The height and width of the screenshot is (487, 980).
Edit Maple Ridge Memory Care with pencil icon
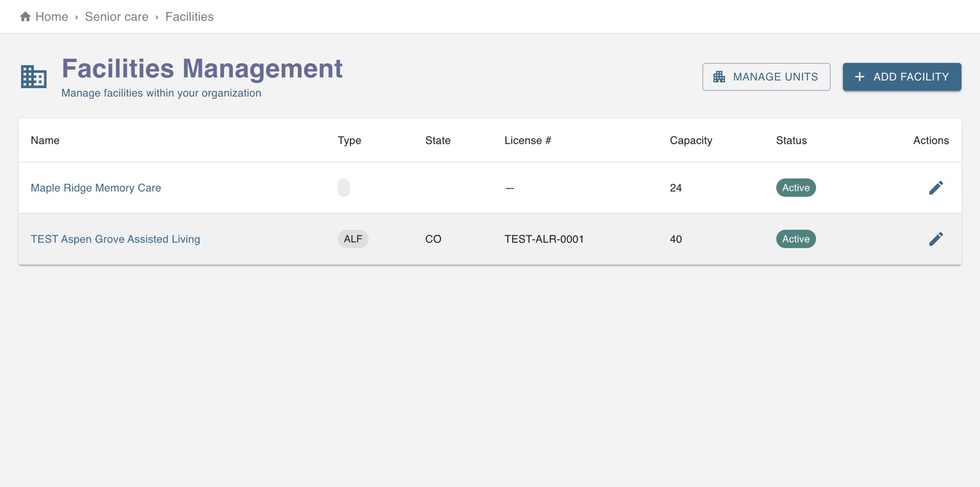coord(936,187)
